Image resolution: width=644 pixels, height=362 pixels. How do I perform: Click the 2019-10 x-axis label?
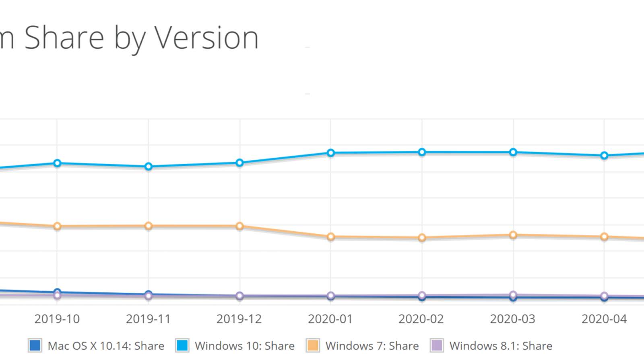(57, 319)
